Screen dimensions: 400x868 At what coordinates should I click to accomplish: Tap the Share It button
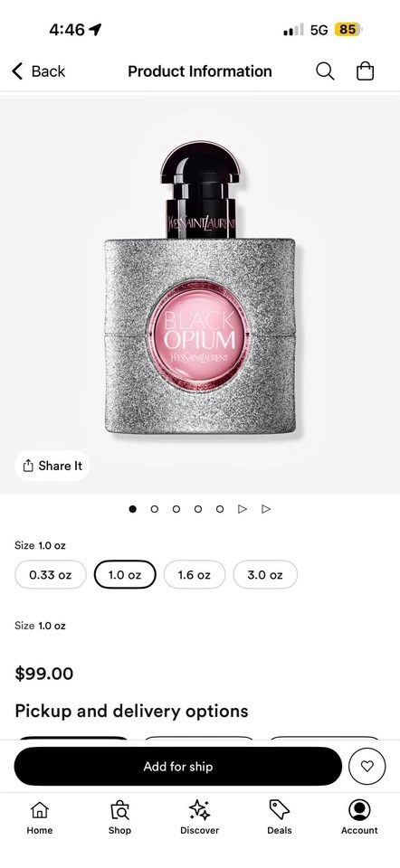click(52, 467)
